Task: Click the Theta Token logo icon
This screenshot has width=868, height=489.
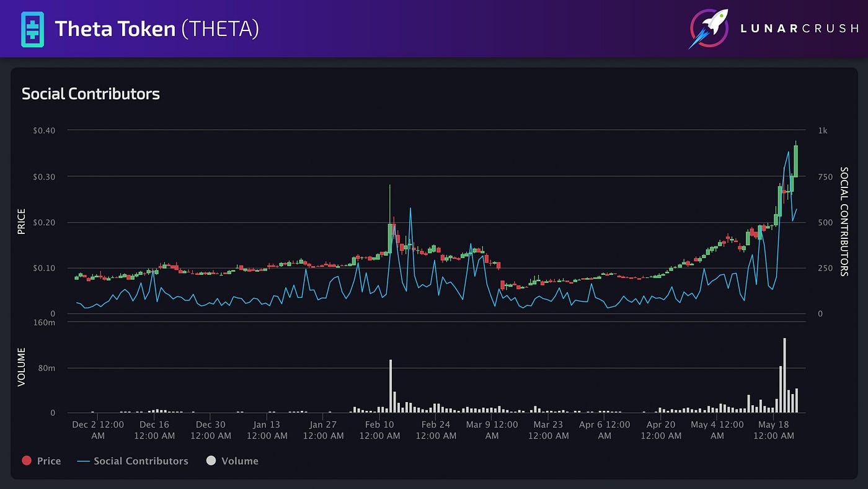Action: [32, 29]
